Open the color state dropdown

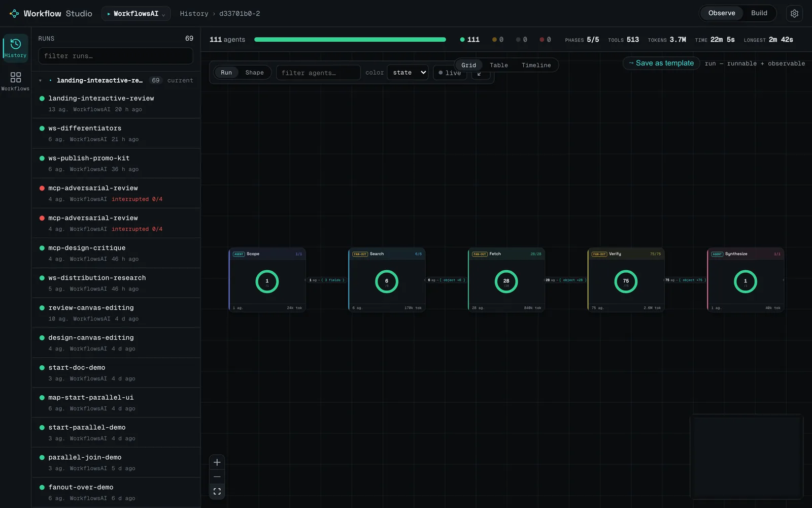408,73
